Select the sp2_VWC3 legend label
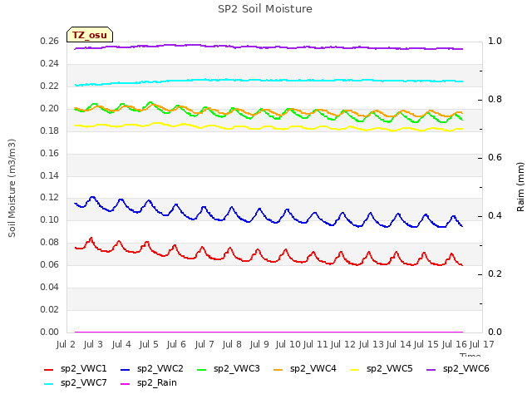 coord(236,369)
